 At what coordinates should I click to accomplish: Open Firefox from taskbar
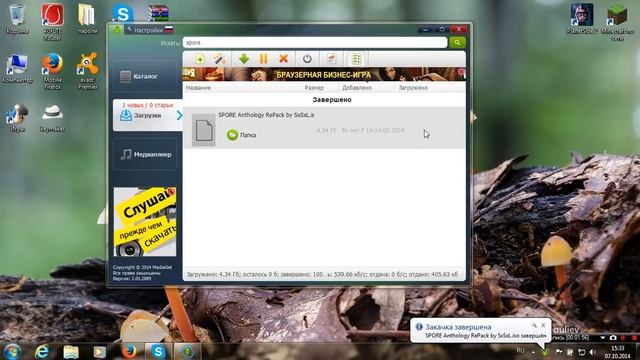click(129, 351)
